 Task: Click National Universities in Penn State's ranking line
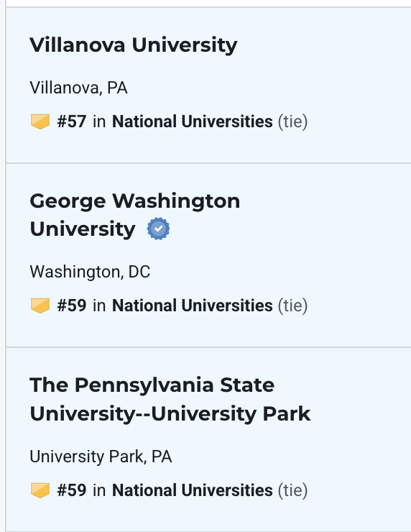pyautogui.click(x=193, y=490)
